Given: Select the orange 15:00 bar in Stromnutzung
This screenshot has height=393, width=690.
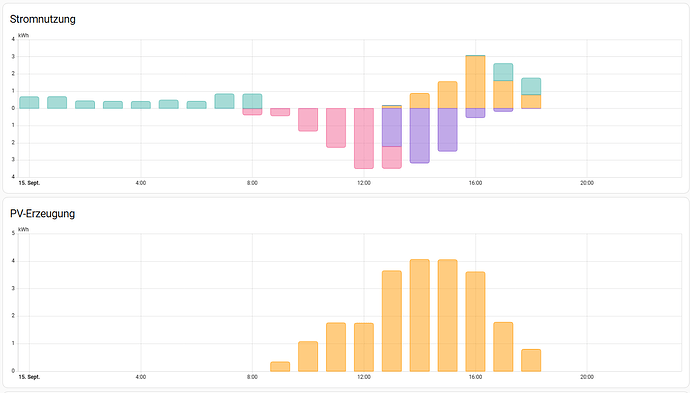Looking at the screenshot, I should [448, 95].
